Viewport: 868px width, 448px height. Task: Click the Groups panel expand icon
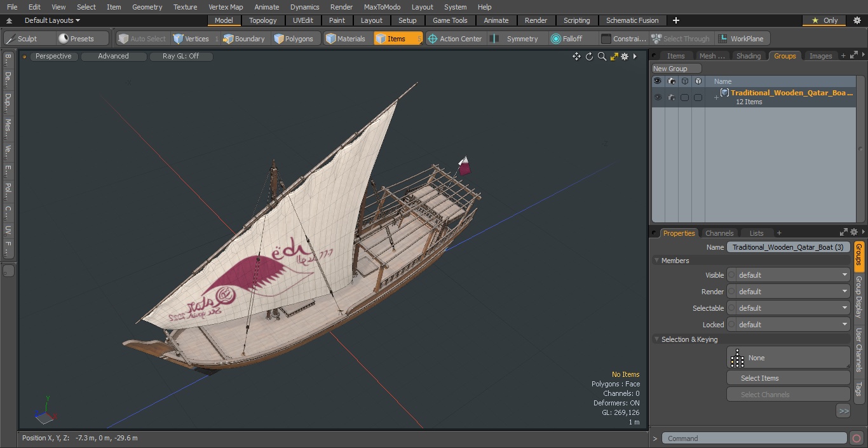[x=853, y=56]
